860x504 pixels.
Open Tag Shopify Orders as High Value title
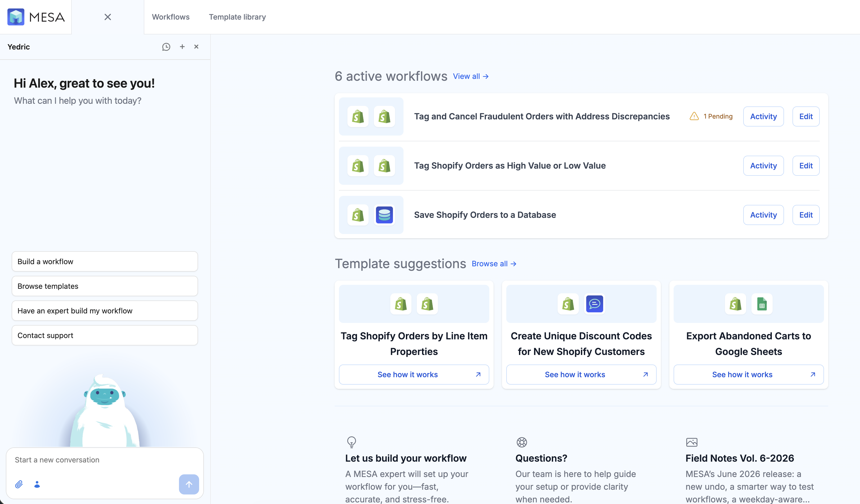[x=510, y=166]
